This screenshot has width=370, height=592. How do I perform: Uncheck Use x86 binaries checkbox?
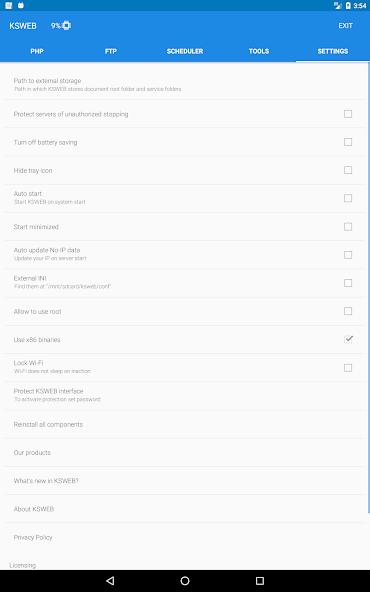348,339
